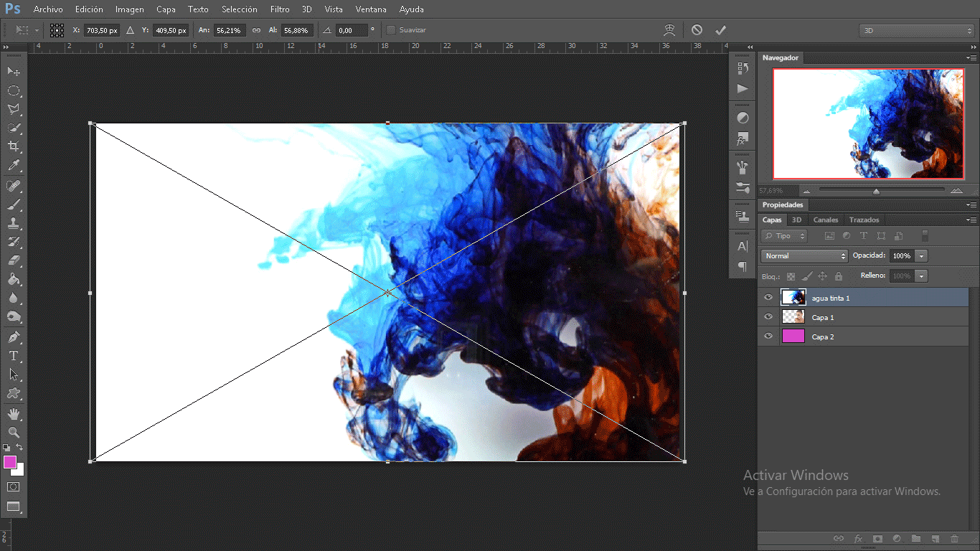Open the Brush Presets panel icon
This screenshot has height=551, width=980.
(x=743, y=187)
